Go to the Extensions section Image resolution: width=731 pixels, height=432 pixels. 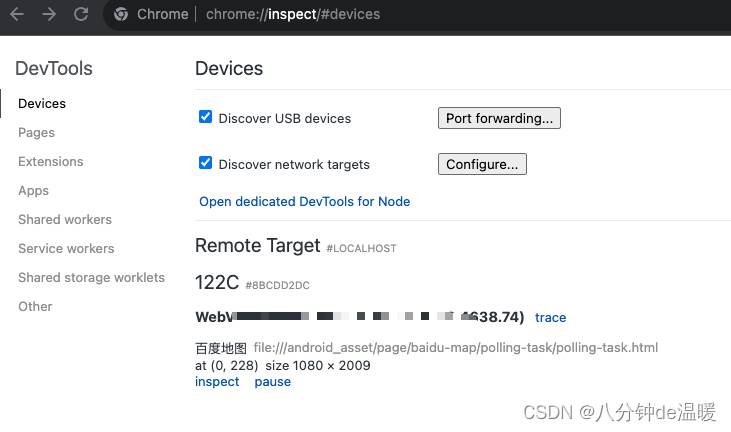click(x=50, y=161)
